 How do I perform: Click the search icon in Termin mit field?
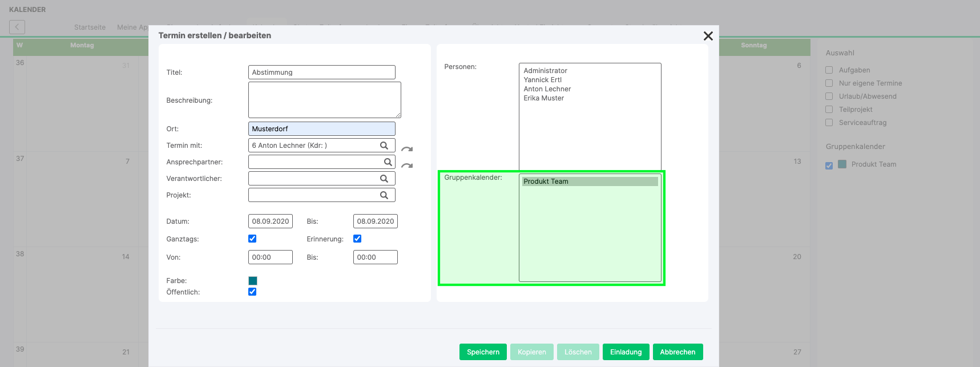(x=384, y=146)
